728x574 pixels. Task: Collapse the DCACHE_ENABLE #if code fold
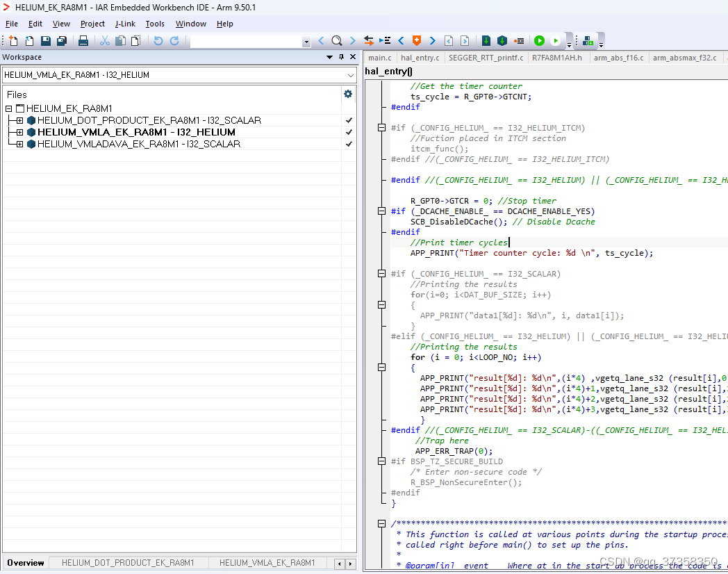(x=381, y=211)
